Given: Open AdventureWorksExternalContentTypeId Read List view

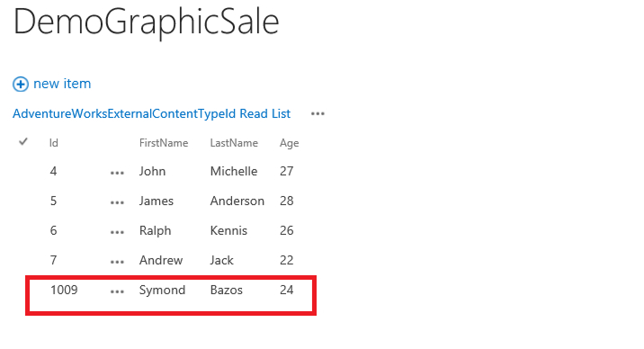Looking at the screenshot, I should (151, 113).
